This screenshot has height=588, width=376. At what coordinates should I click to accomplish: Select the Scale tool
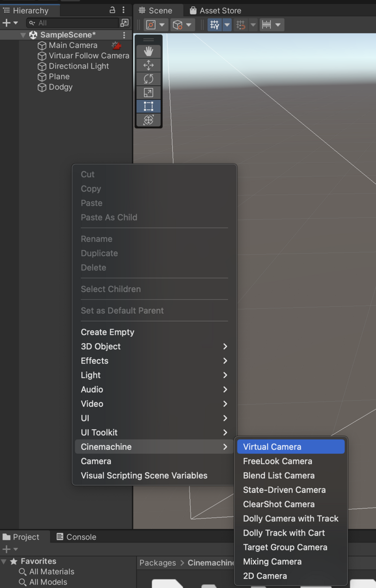(148, 93)
